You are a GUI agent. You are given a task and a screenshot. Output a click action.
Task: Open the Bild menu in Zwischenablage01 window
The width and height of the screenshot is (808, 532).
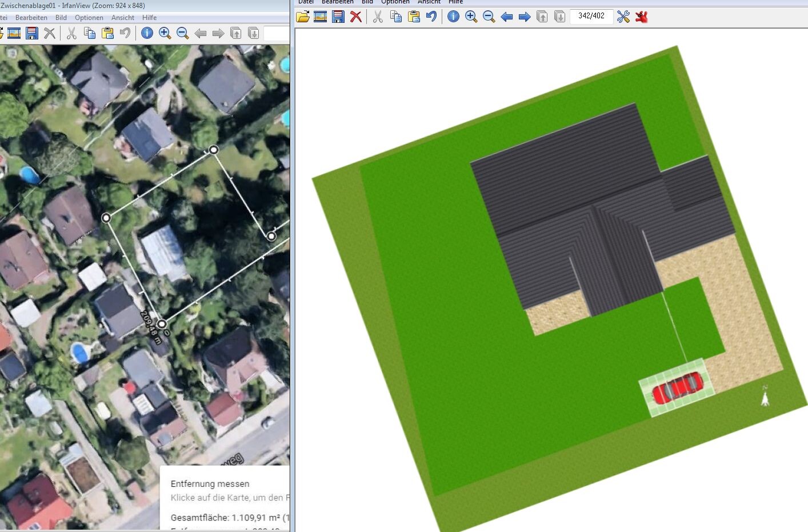tap(61, 18)
